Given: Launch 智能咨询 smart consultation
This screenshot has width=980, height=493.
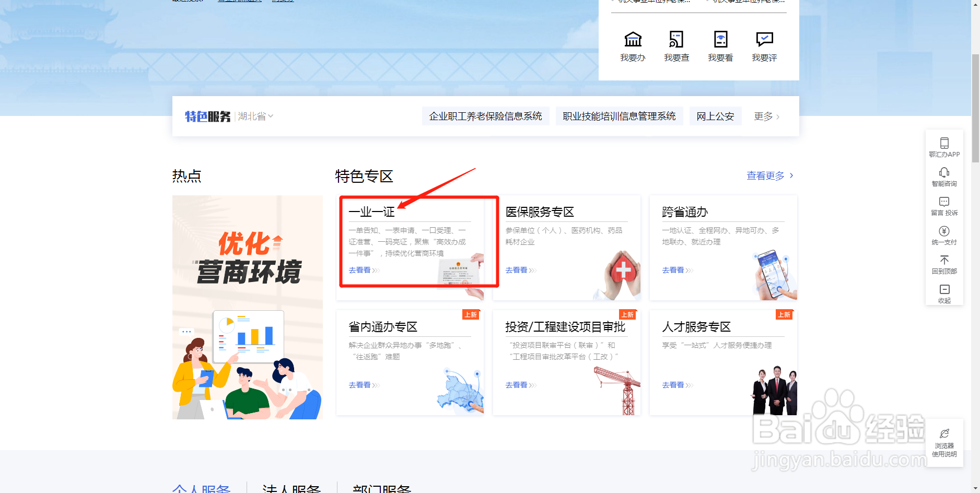Looking at the screenshot, I should (944, 177).
